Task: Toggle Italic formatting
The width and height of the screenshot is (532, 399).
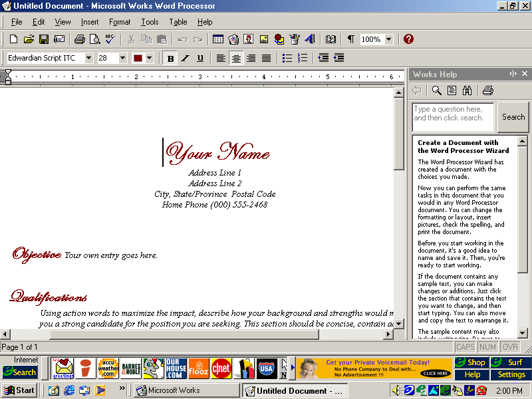Action: point(185,58)
